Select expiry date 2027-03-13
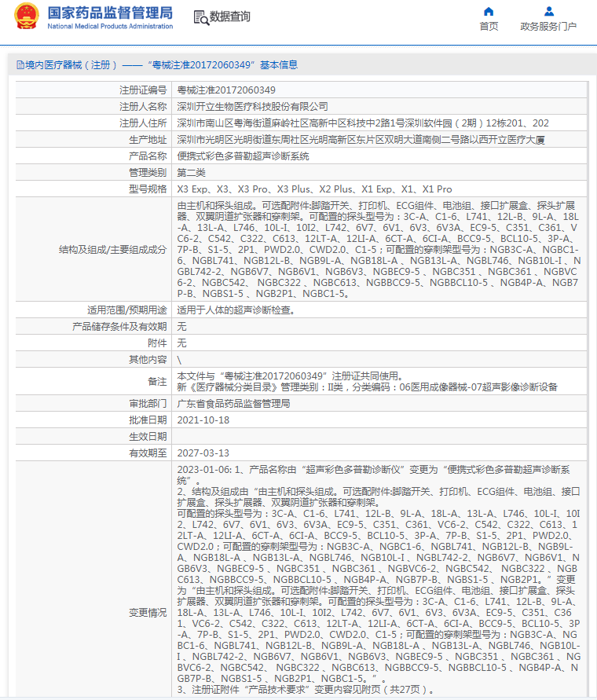This screenshot has width=597, height=700. pos(203,453)
